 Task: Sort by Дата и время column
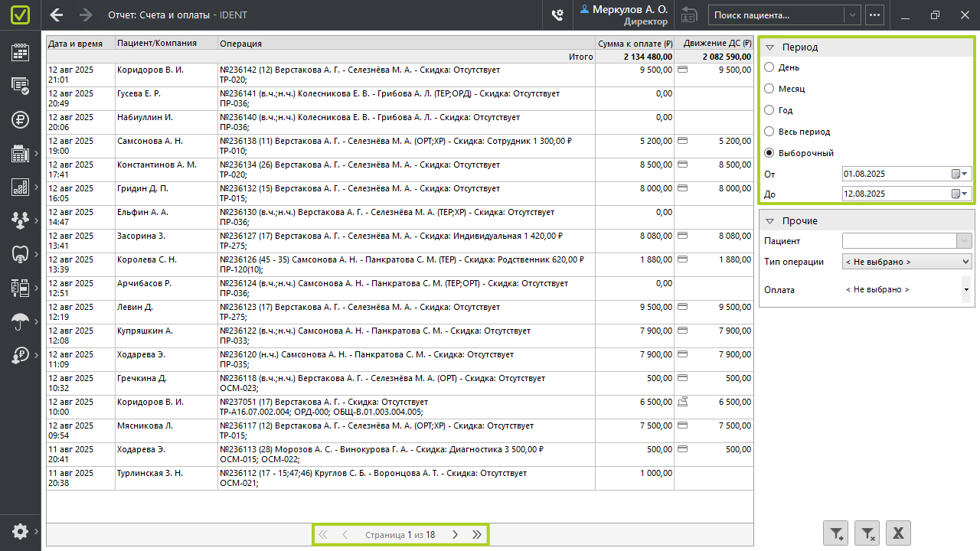[x=80, y=44]
